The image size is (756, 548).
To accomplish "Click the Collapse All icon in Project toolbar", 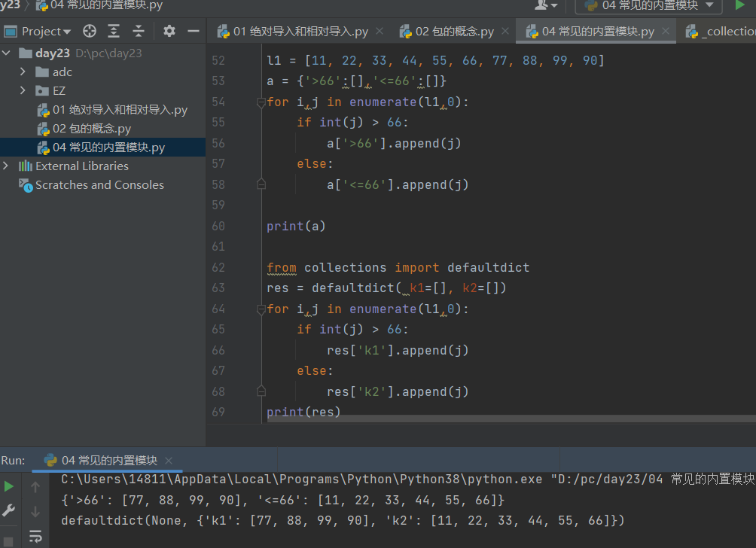I will pyautogui.click(x=139, y=31).
